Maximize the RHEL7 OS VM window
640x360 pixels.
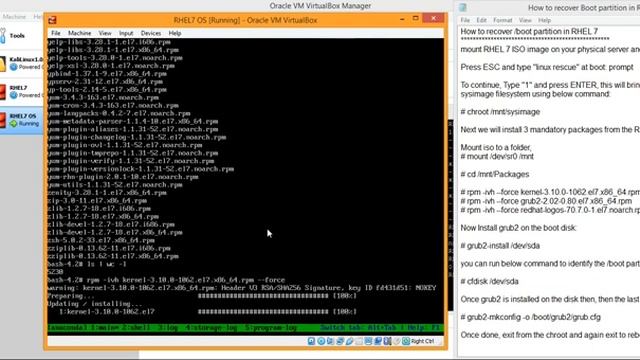click(x=416, y=18)
